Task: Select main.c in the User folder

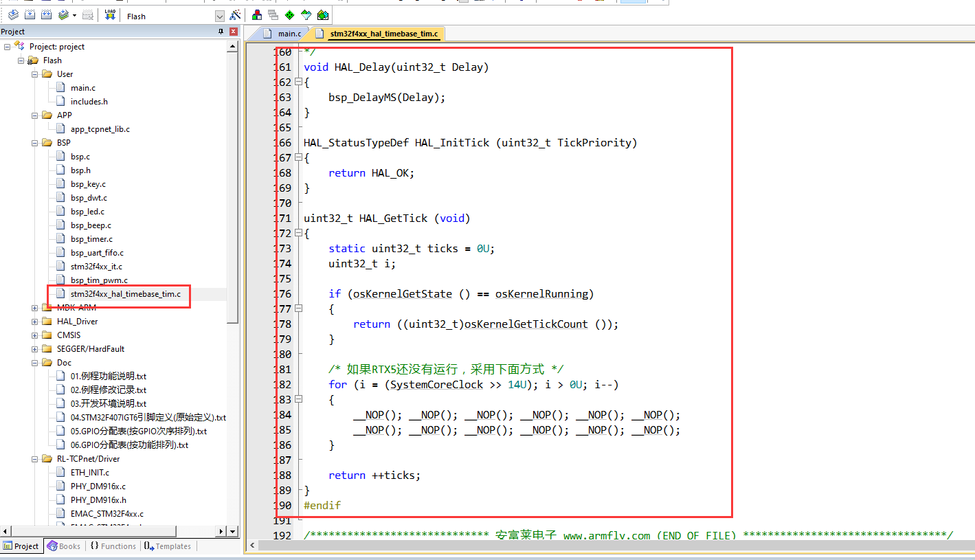Action: click(82, 88)
